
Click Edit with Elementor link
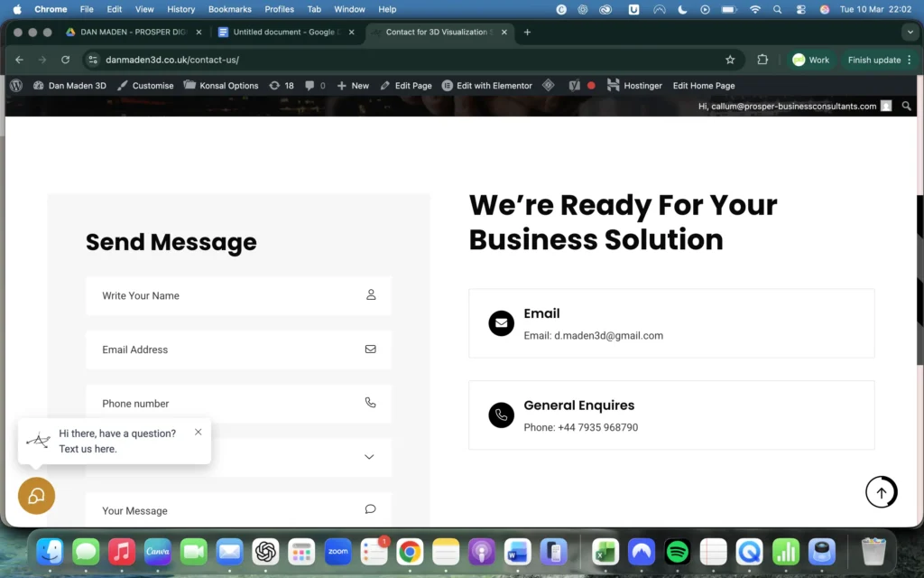point(487,86)
